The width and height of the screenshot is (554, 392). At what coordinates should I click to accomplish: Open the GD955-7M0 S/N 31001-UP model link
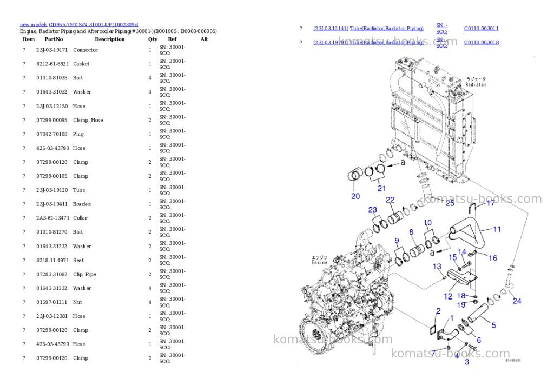[x=94, y=25]
